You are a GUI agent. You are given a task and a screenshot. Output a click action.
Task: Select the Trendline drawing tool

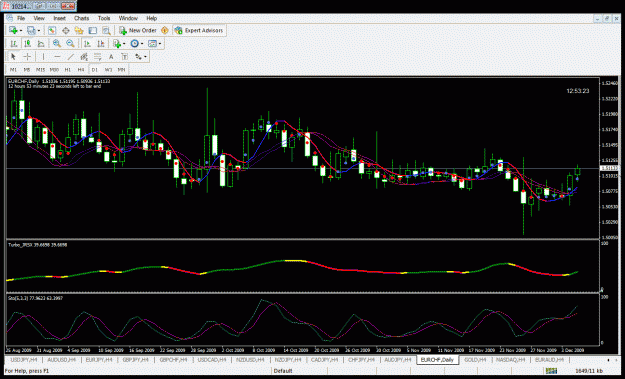[71, 57]
